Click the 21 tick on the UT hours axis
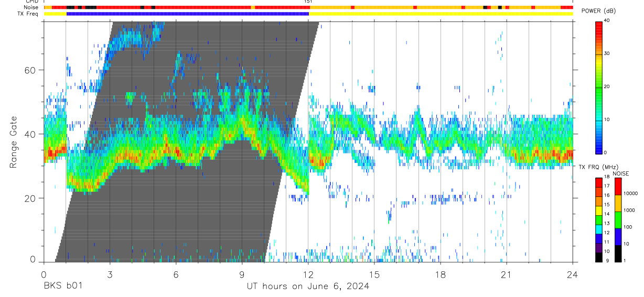The image size is (644, 297). [x=507, y=274]
